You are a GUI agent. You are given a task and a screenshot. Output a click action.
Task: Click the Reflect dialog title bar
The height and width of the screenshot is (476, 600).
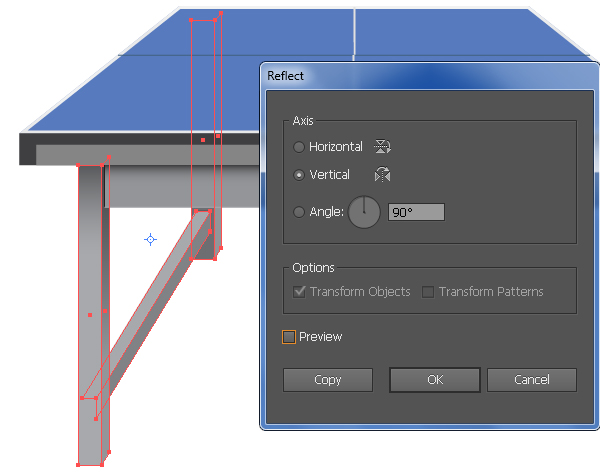(429, 76)
